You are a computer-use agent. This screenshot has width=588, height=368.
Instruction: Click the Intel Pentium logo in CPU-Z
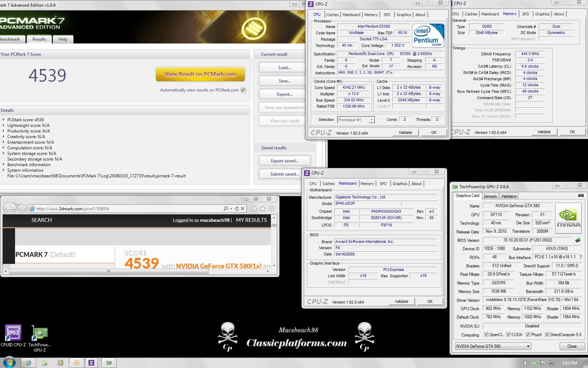tap(428, 35)
